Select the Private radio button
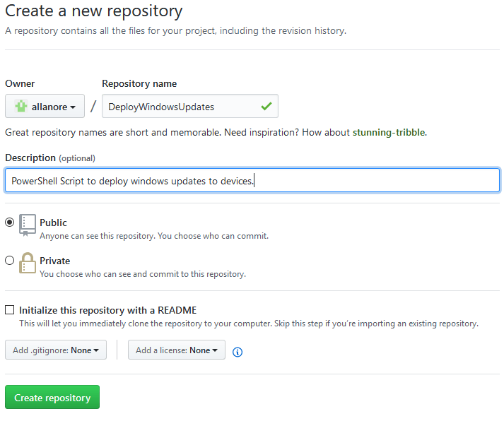The image size is (504, 421). (10, 260)
